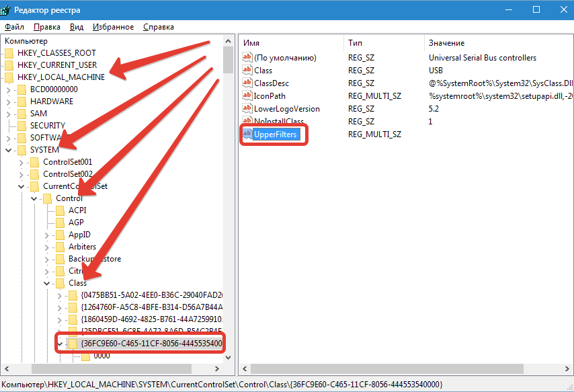This screenshot has height=392, width=574.
Task: Maximize the Registry Editor window
Action: coord(536,9)
